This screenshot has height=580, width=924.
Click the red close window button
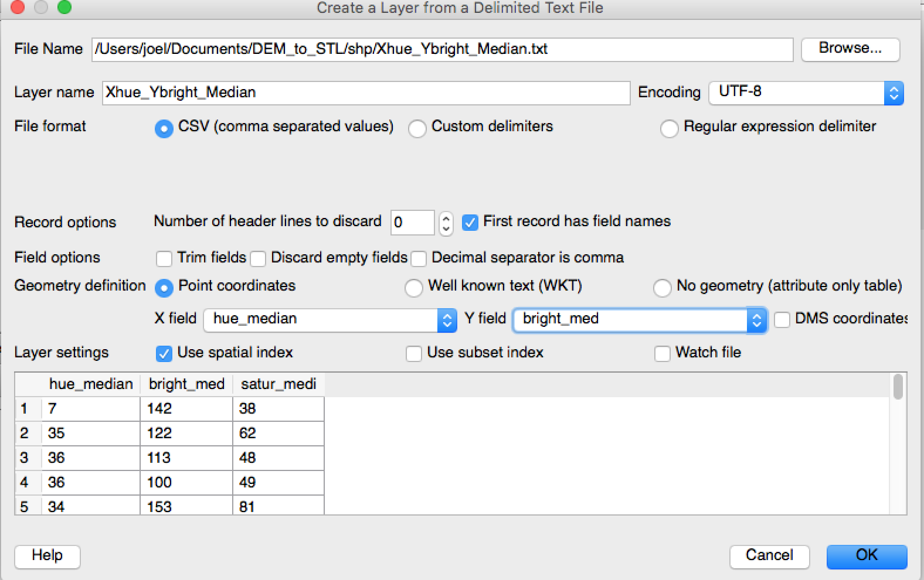tap(18, 8)
